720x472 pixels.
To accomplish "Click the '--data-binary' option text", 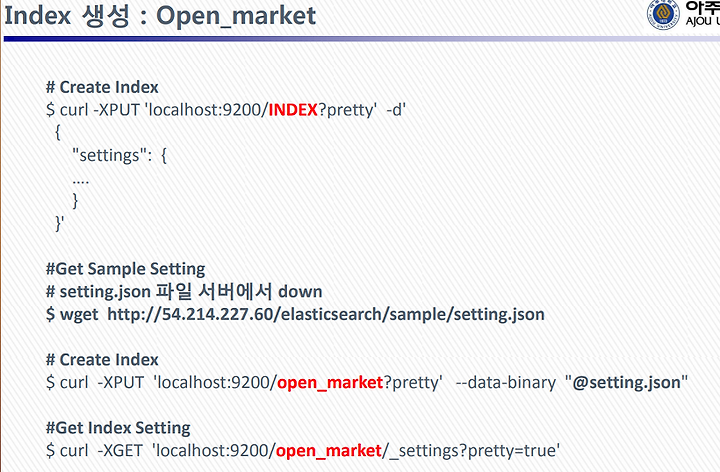I will tap(506, 382).
